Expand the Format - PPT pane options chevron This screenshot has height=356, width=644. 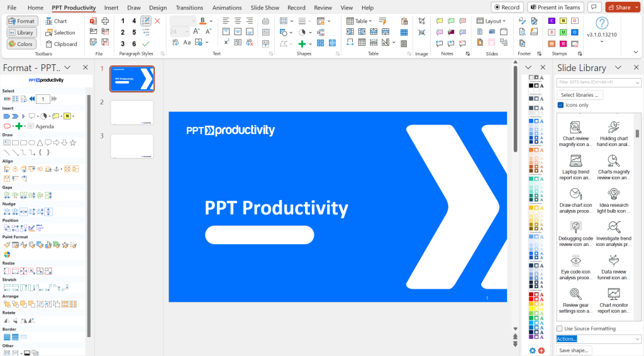tap(67, 67)
